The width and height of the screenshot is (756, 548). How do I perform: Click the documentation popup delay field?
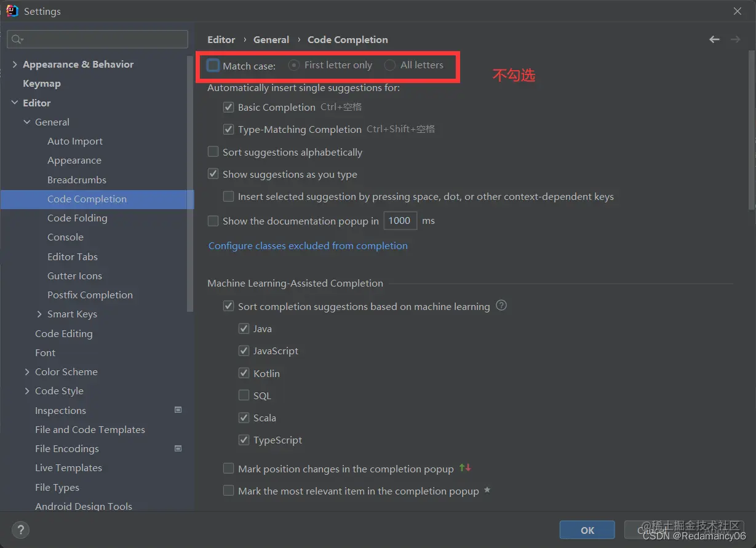pyautogui.click(x=400, y=221)
